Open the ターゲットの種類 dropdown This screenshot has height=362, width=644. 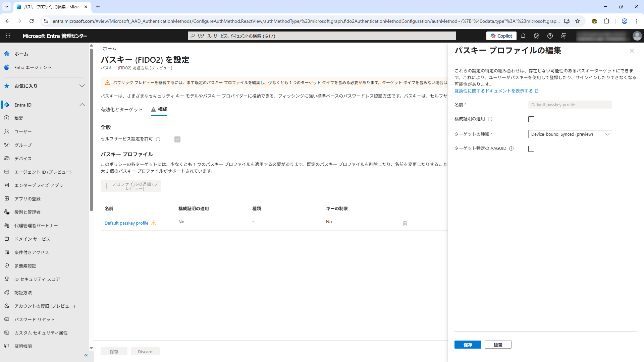(x=570, y=134)
